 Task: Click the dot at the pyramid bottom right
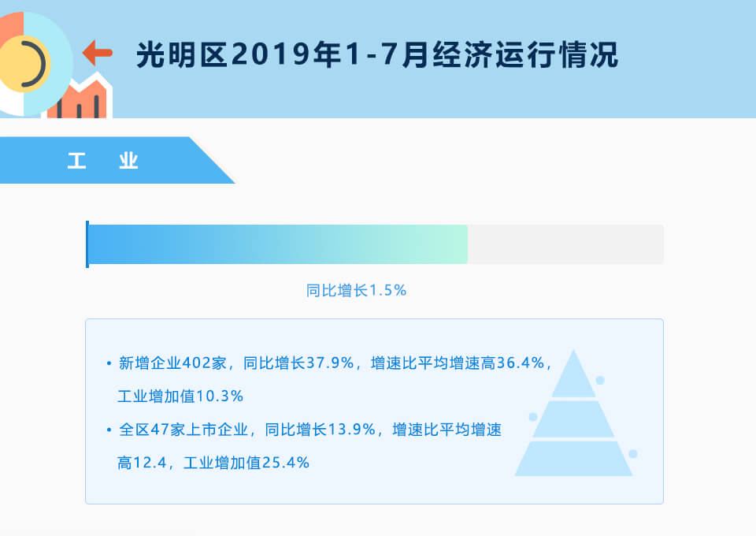[633, 453]
